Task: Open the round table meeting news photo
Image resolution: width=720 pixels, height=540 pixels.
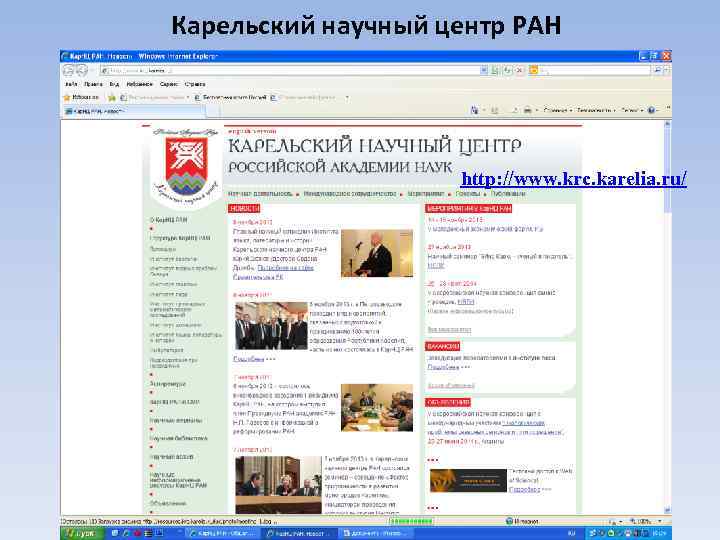Action: click(x=377, y=408)
